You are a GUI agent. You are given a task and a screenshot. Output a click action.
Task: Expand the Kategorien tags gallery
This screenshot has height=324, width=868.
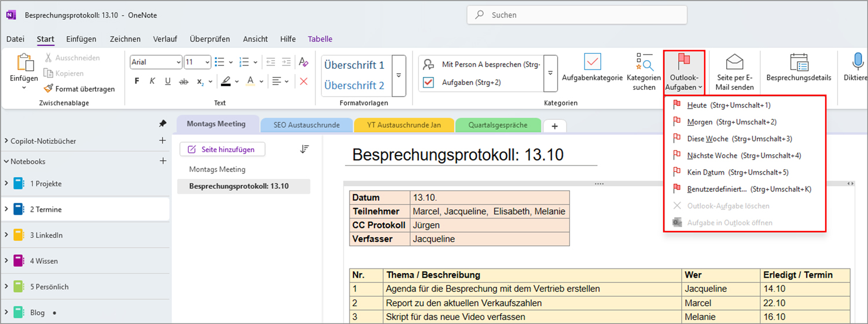[x=551, y=73]
